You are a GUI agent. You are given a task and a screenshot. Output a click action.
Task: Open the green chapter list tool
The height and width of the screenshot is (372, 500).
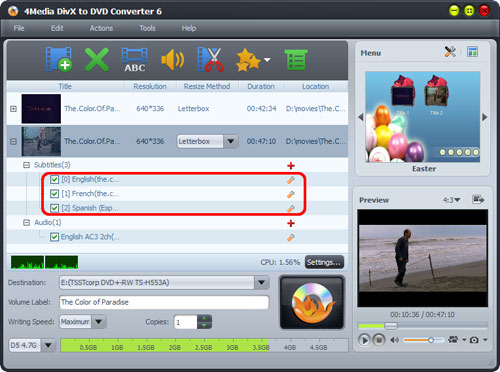pyautogui.click(x=296, y=60)
